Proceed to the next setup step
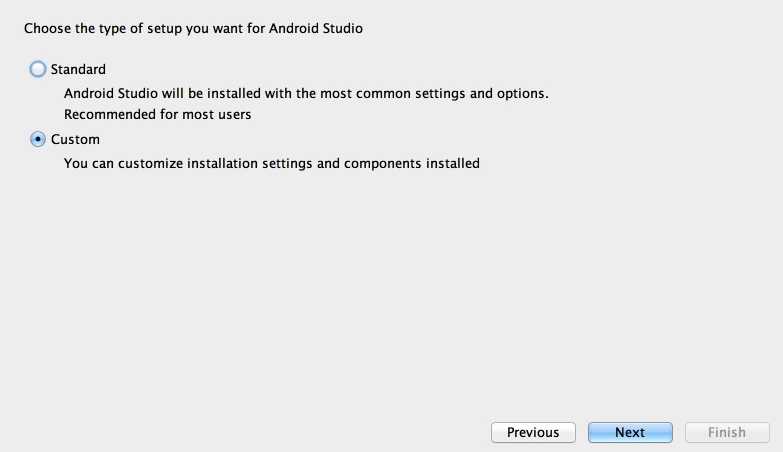Viewport: 783px width, 452px height. pyautogui.click(x=630, y=432)
